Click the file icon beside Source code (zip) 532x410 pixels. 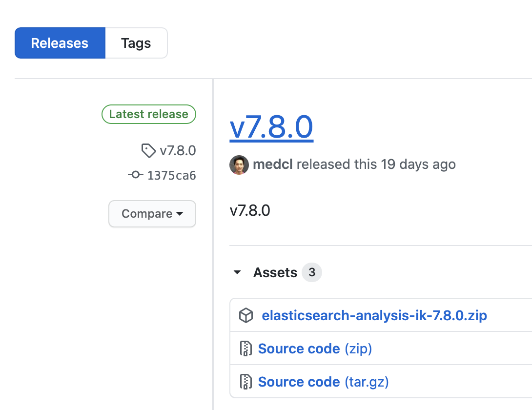pos(246,348)
